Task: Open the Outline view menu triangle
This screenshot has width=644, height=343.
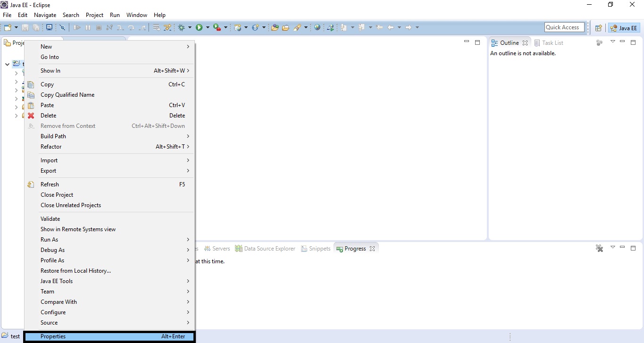Action: [613, 42]
